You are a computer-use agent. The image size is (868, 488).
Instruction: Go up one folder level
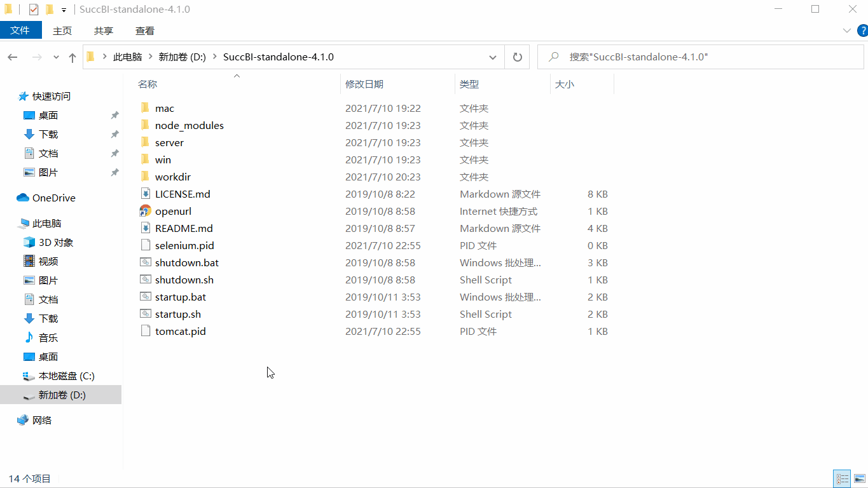[x=72, y=57]
